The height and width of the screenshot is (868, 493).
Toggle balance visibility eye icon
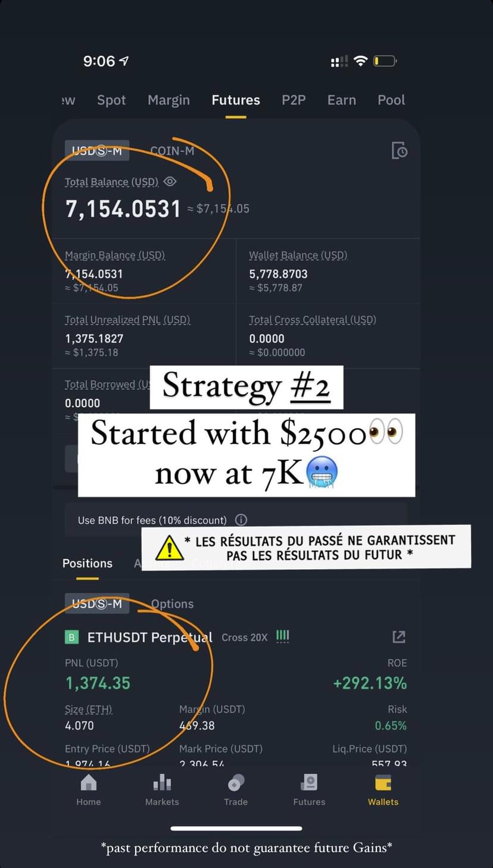(170, 182)
